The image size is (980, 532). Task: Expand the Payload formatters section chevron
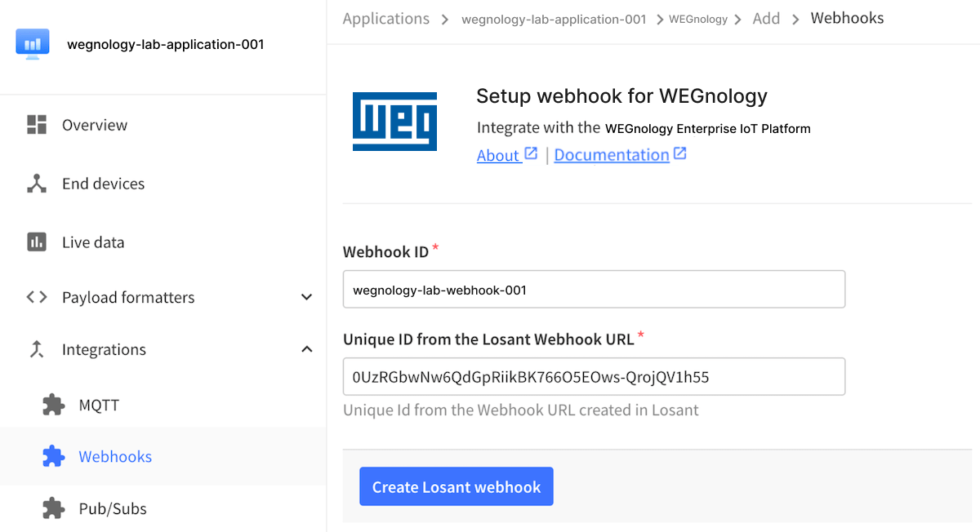coord(306,297)
